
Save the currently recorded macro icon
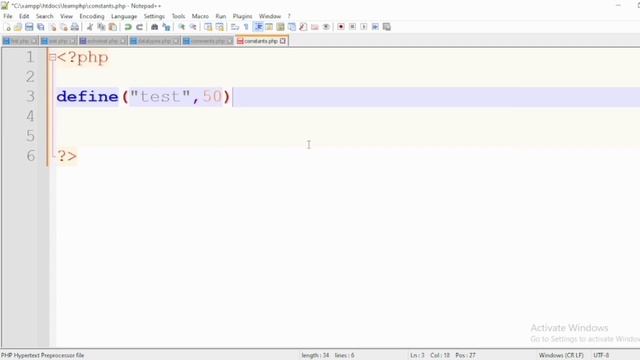pos(387,27)
